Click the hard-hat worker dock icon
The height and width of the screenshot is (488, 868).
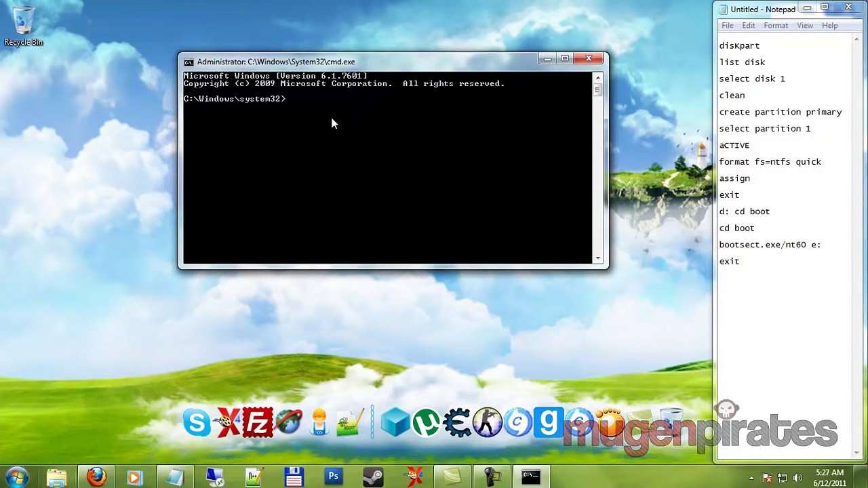point(319,423)
